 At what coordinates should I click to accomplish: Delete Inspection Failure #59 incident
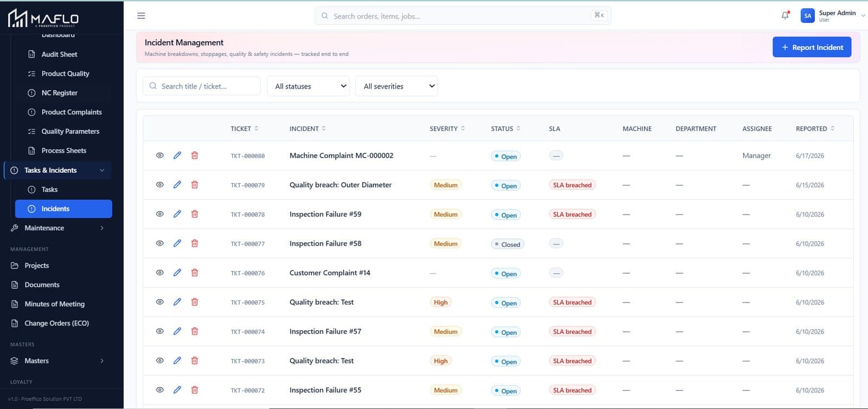[195, 214]
